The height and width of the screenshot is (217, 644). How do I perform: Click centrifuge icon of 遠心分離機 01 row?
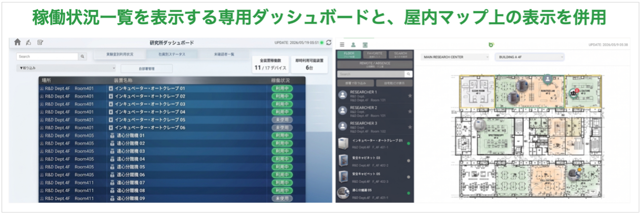(x=111, y=135)
